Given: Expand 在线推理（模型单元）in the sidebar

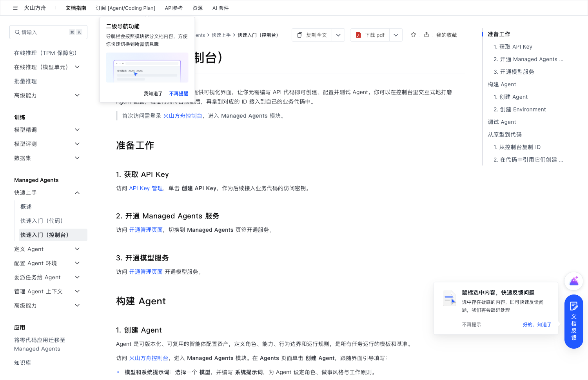Looking at the screenshot, I should (77, 67).
